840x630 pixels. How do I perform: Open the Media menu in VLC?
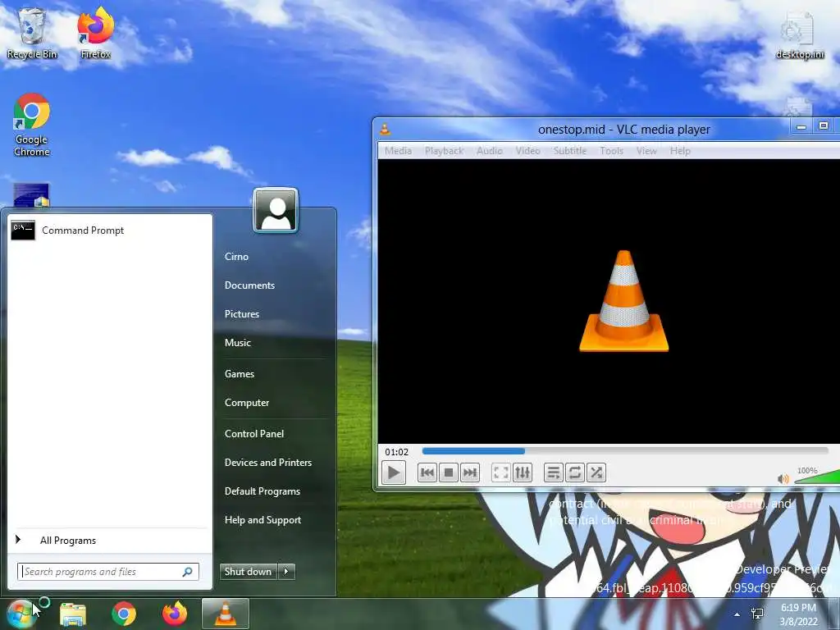click(x=398, y=151)
